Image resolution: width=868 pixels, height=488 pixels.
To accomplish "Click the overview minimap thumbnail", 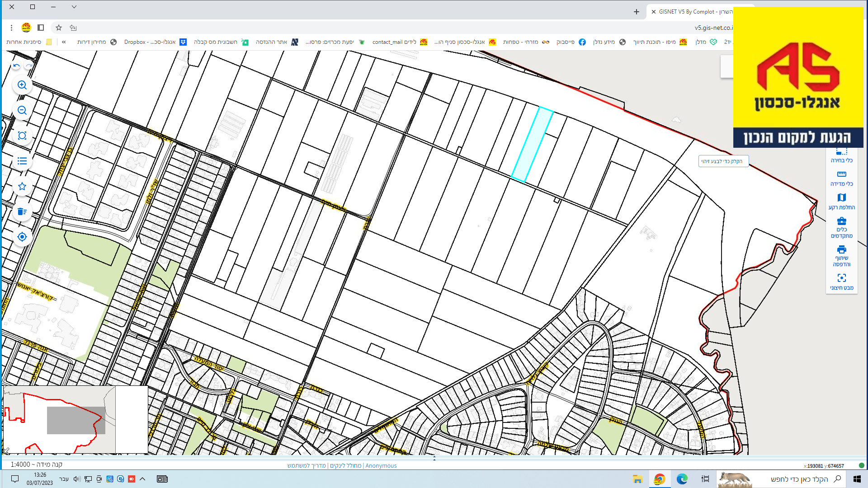I will coord(75,420).
